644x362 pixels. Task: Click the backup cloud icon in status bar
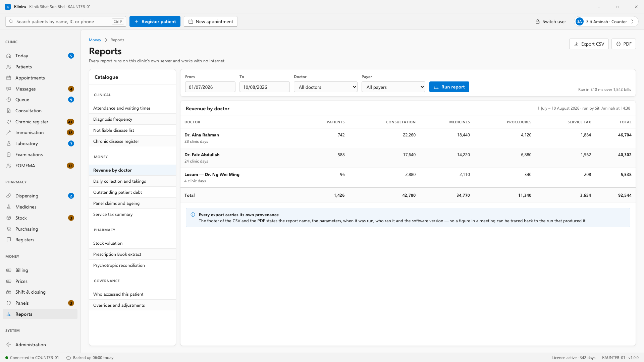(68, 358)
